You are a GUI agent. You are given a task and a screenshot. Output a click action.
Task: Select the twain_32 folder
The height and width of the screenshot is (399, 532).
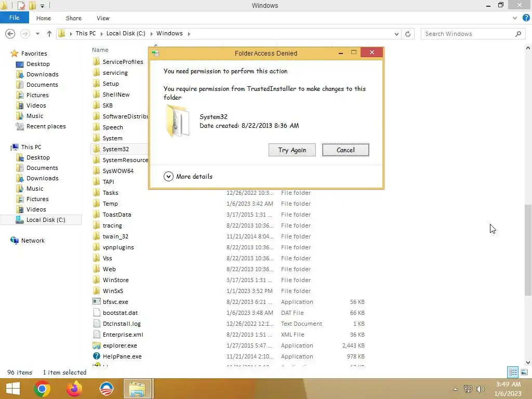pyautogui.click(x=115, y=236)
